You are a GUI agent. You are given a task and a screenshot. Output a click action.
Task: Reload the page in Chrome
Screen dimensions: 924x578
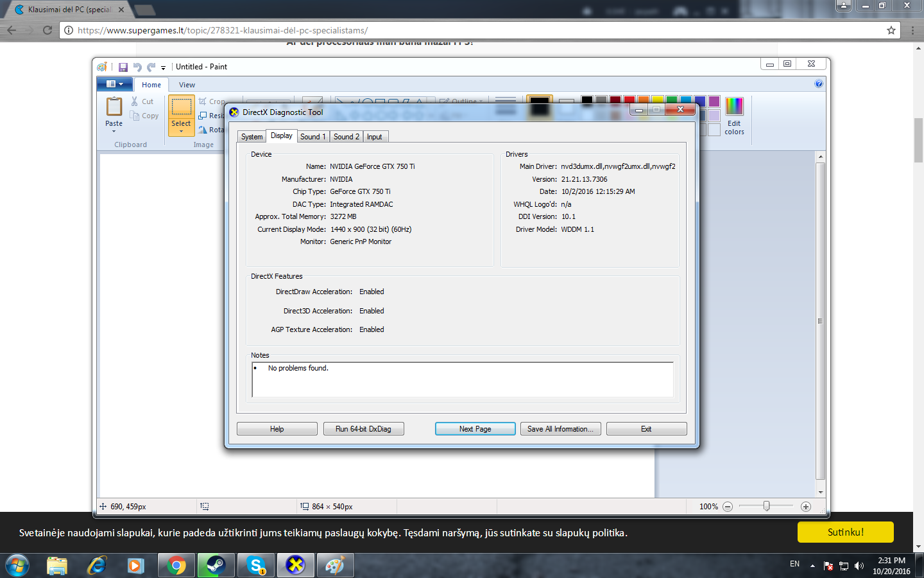point(47,30)
